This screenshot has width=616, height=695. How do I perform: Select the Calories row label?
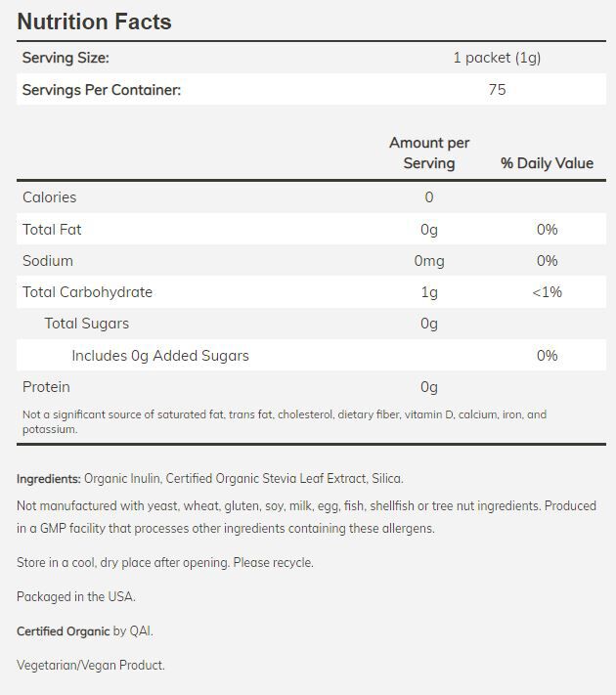50,197
